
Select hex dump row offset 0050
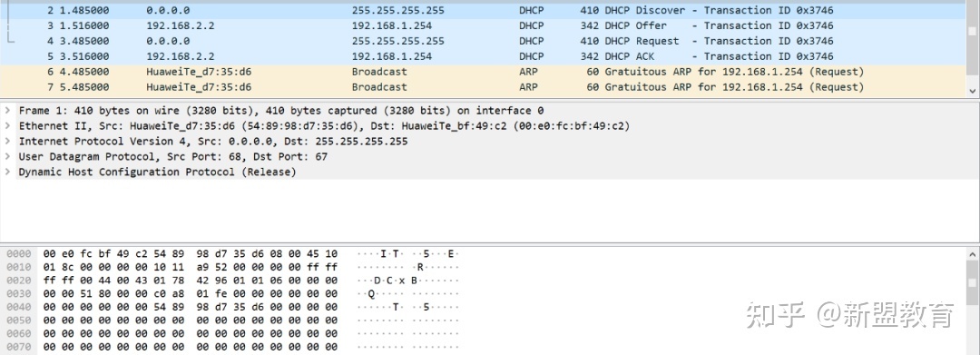point(232,320)
